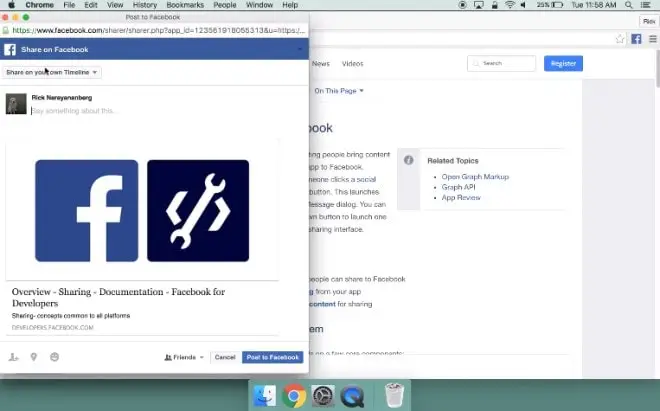Image resolution: width=660 pixels, height=411 pixels.
Task: Open the Trash in the dock
Action: [x=394, y=395]
